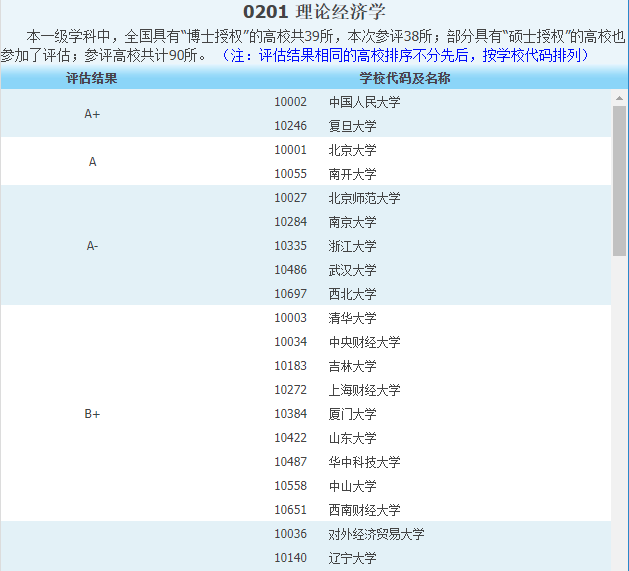The width and height of the screenshot is (629, 571).
Task: Click school code 10422
Action: (x=290, y=438)
